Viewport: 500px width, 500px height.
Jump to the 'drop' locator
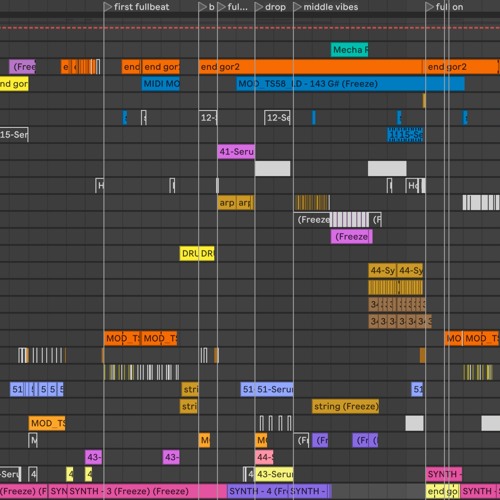point(270,7)
